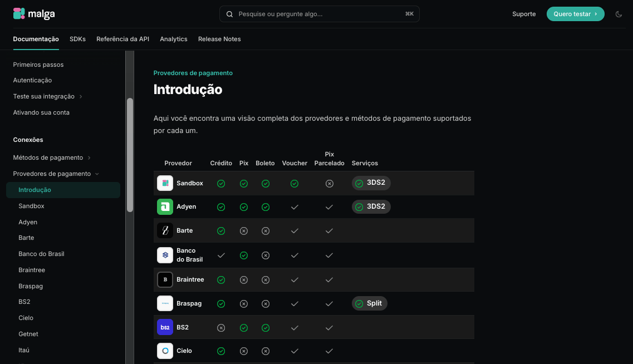Open the Release Notes tab
The width and height of the screenshot is (633, 364).
pyautogui.click(x=219, y=39)
